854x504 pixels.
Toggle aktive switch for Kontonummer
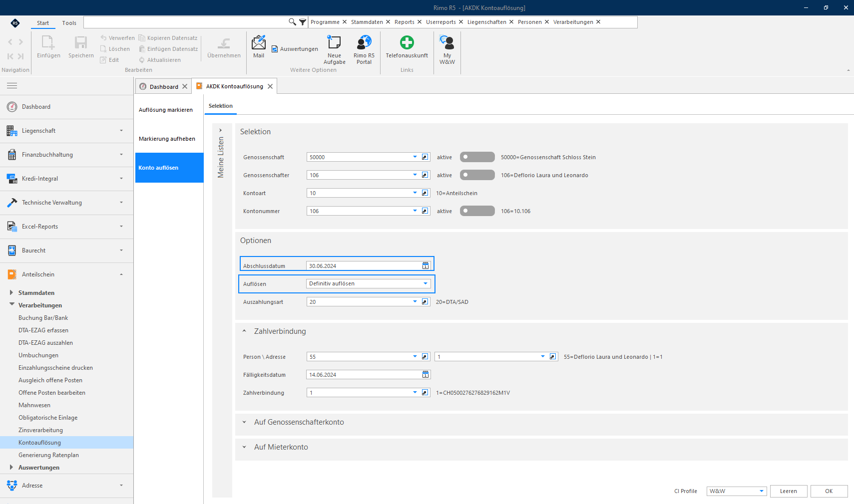pyautogui.click(x=477, y=211)
